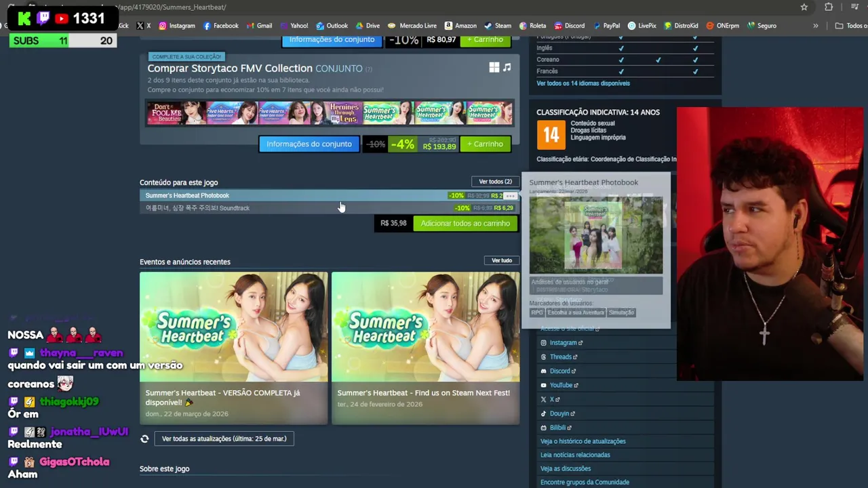Bookmark this page with the star icon

point(804,7)
